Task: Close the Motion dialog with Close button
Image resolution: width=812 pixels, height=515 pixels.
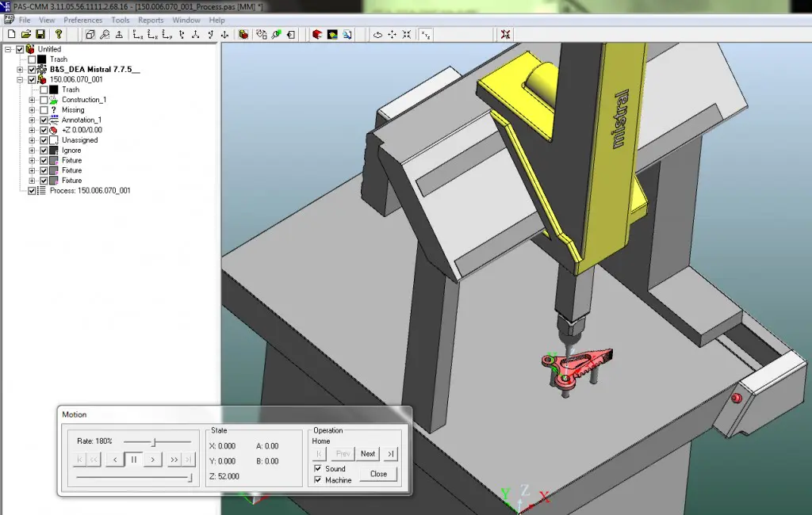Action: [378, 474]
